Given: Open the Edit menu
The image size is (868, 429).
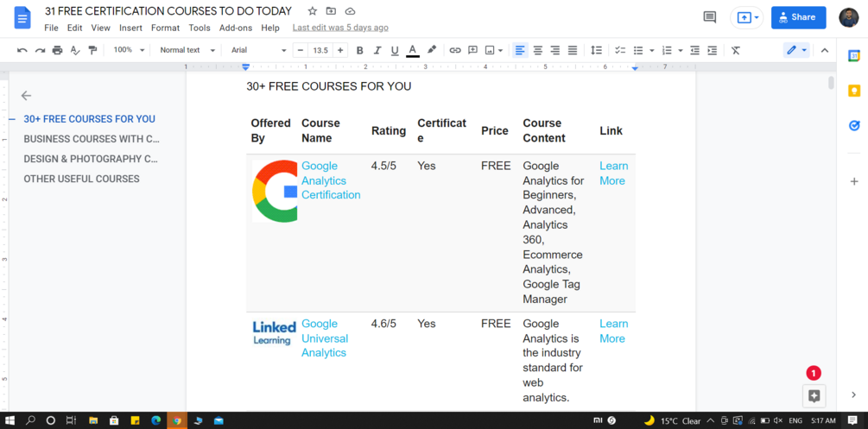Looking at the screenshot, I should point(74,28).
